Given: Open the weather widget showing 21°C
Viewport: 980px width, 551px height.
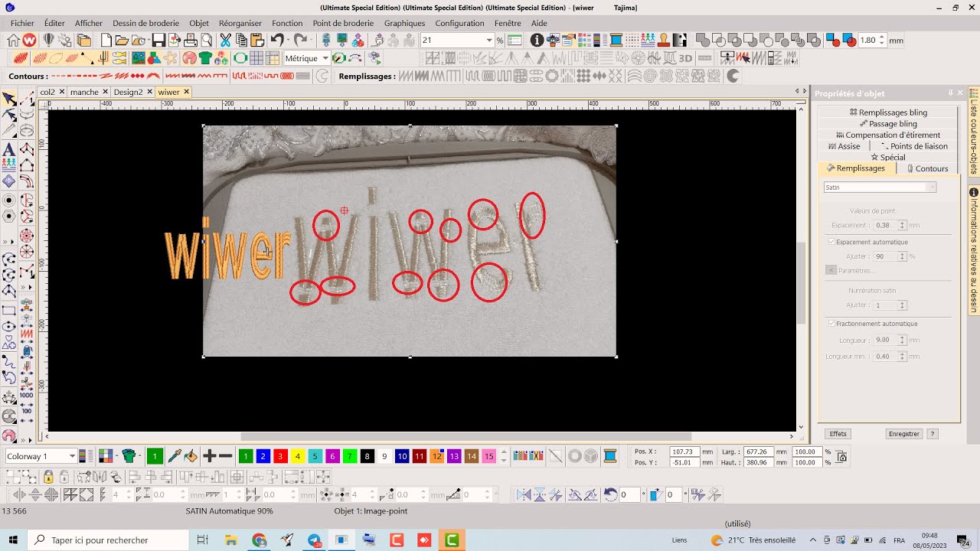Looking at the screenshot, I should pos(753,540).
